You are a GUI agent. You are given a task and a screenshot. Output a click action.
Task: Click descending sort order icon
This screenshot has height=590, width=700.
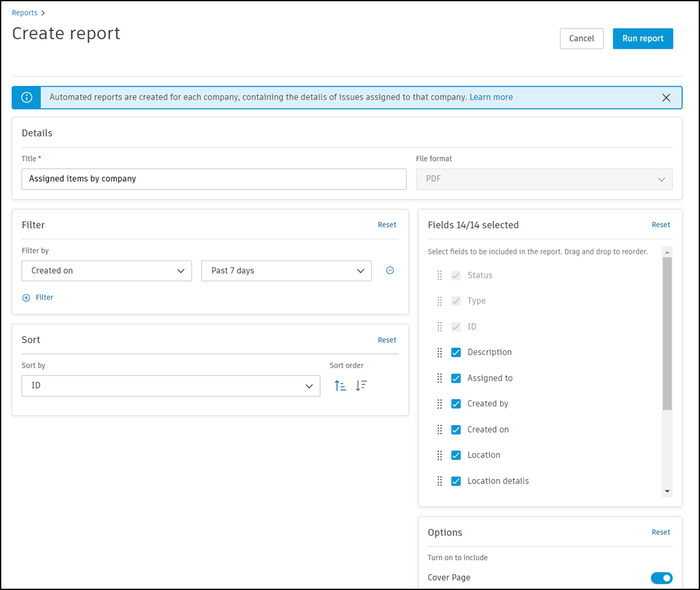[361, 385]
